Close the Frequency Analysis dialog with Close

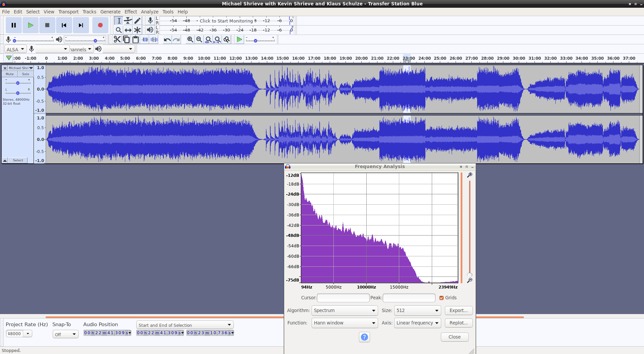tap(455, 337)
